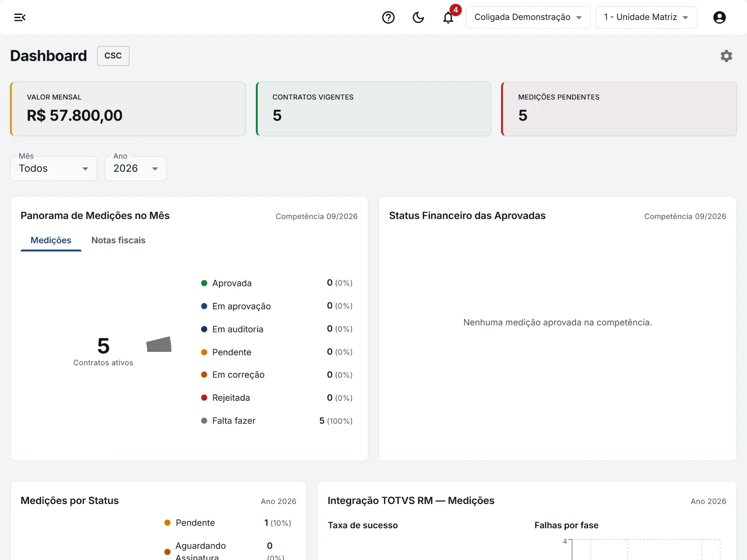Viewport: 747px width, 560px height.
Task: Select the Em aprovação legend entry
Action: coord(276,306)
